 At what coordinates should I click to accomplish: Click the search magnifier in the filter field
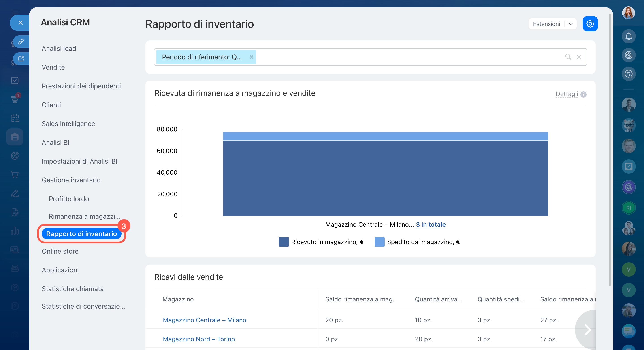click(568, 57)
